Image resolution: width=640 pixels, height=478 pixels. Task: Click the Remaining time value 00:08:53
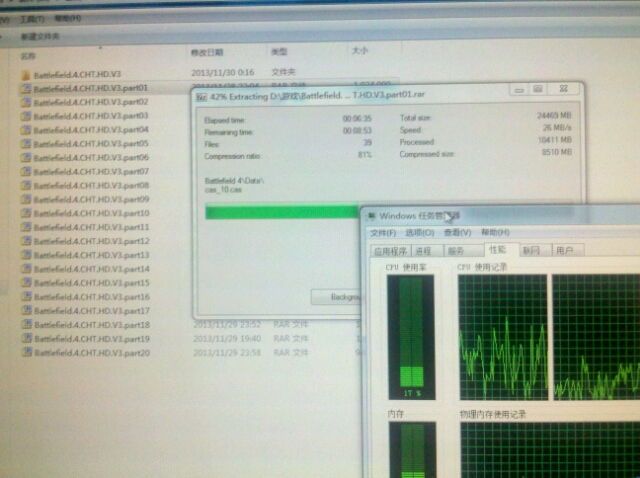point(357,131)
